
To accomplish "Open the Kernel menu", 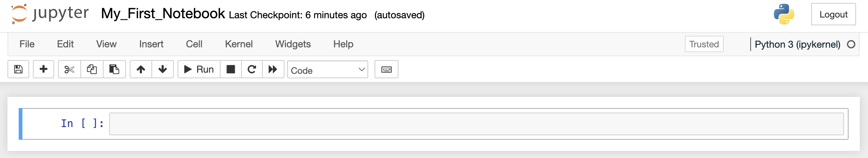I will click(238, 44).
